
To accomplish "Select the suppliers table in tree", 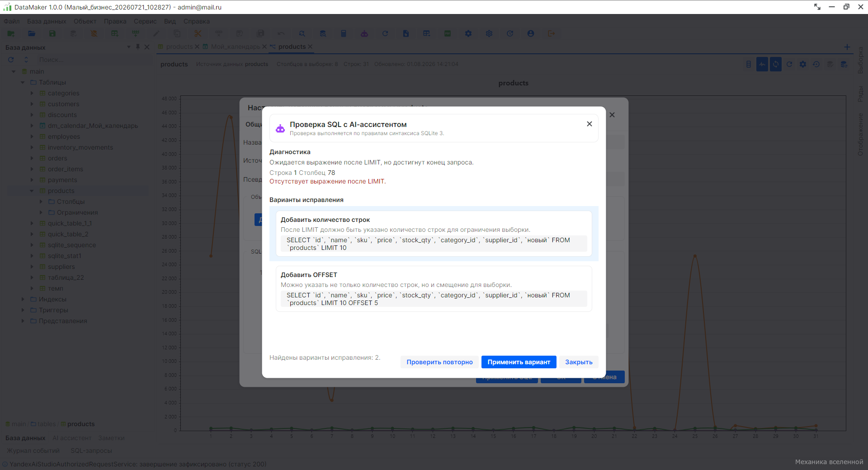I will pyautogui.click(x=61, y=267).
